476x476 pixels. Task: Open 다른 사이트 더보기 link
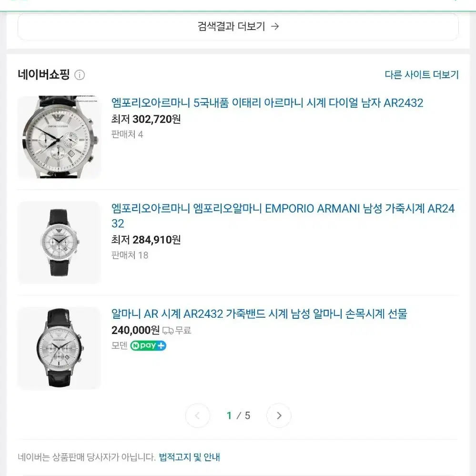tap(422, 75)
